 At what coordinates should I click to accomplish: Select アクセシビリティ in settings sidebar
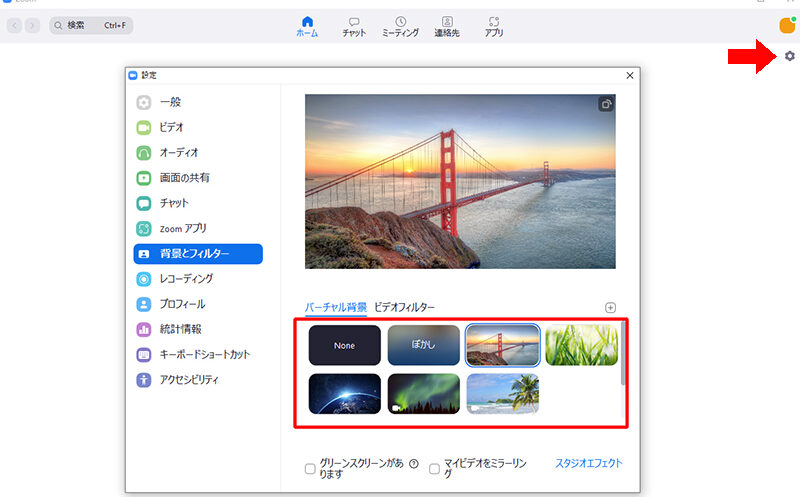coord(198,380)
